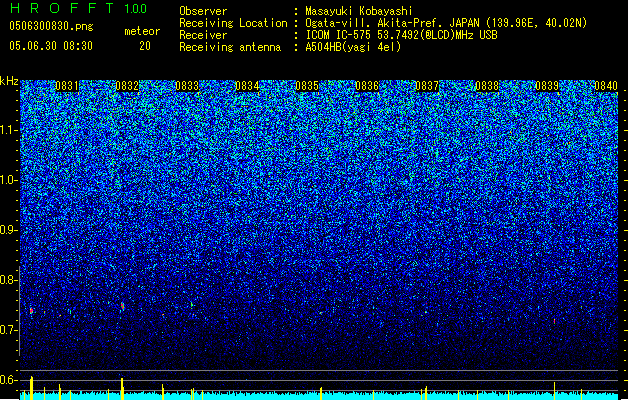Click the 'meteor' label

tap(142, 31)
